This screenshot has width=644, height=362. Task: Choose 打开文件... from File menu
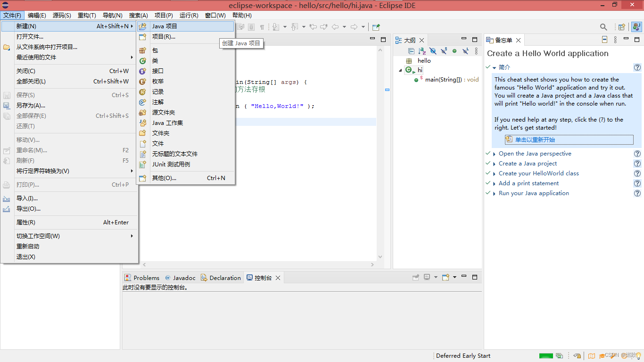(69, 37)
